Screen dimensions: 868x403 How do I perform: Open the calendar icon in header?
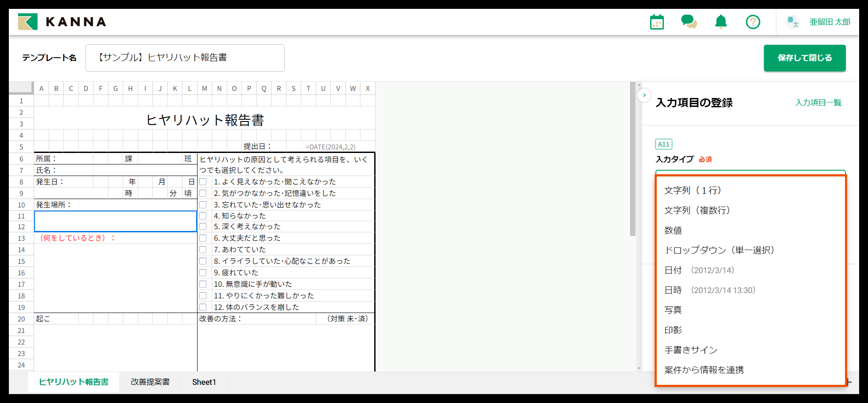pyautogui.click(x=657, y=22)
